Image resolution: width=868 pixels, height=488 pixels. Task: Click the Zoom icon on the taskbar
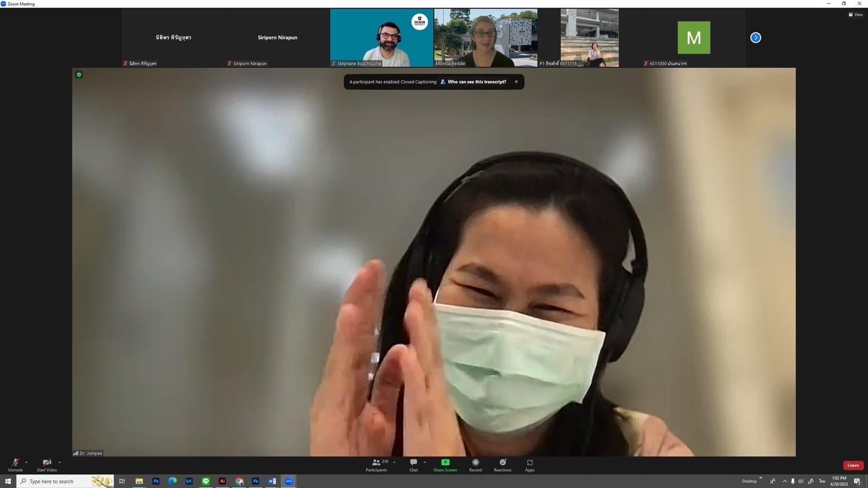coord(289,481)
